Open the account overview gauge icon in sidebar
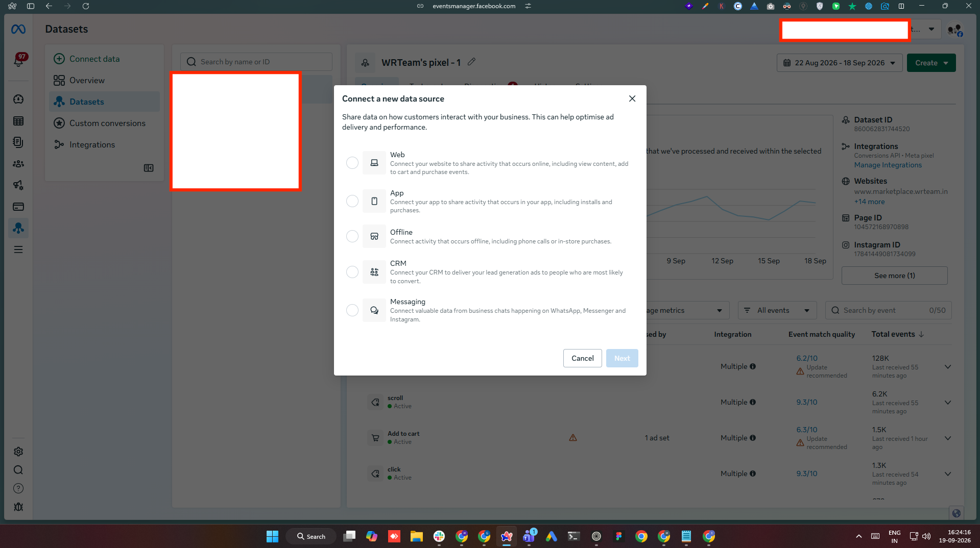This screenshot has width=980, height=548. (x=18, y=99)
